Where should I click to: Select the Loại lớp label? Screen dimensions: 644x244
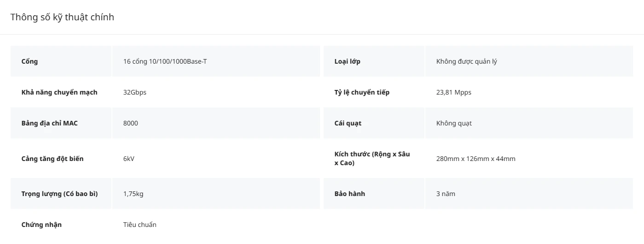pos(348,61)
